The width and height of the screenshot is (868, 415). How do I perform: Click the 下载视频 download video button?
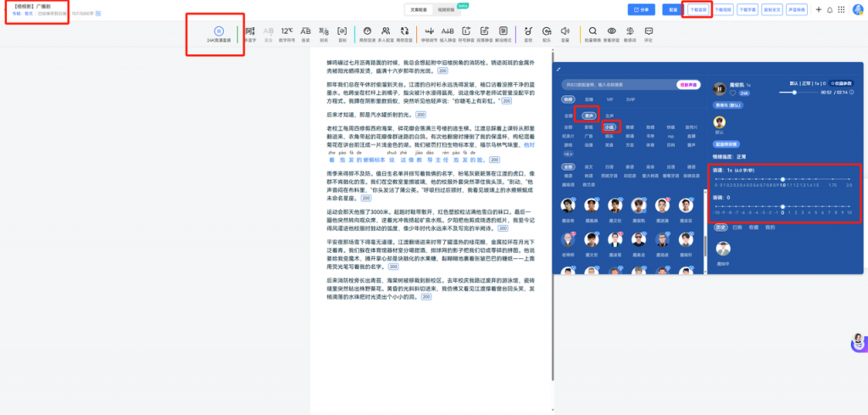[721, 9]
